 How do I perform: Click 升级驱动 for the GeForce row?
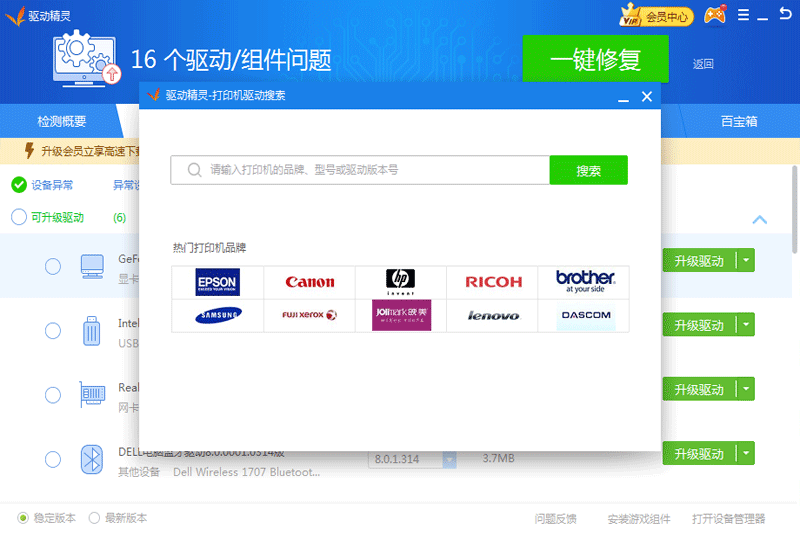click(x=699, y=261)
